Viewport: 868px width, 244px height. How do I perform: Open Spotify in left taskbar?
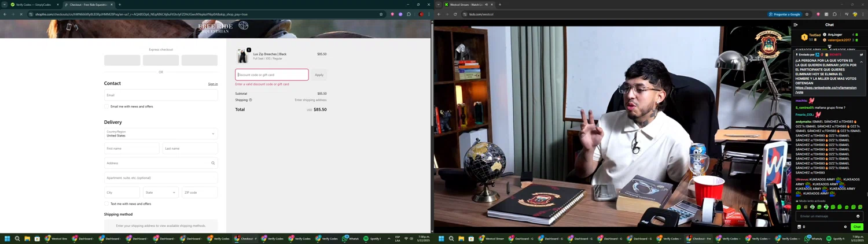373,238
